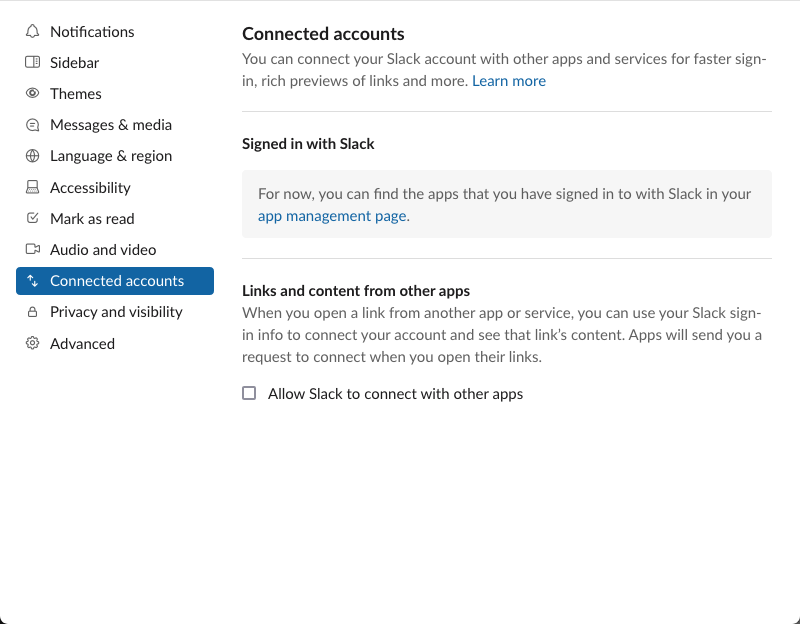Click the globe icon for Language & region
This screenshot has width=800, height=624.
[x=32, y=156]
